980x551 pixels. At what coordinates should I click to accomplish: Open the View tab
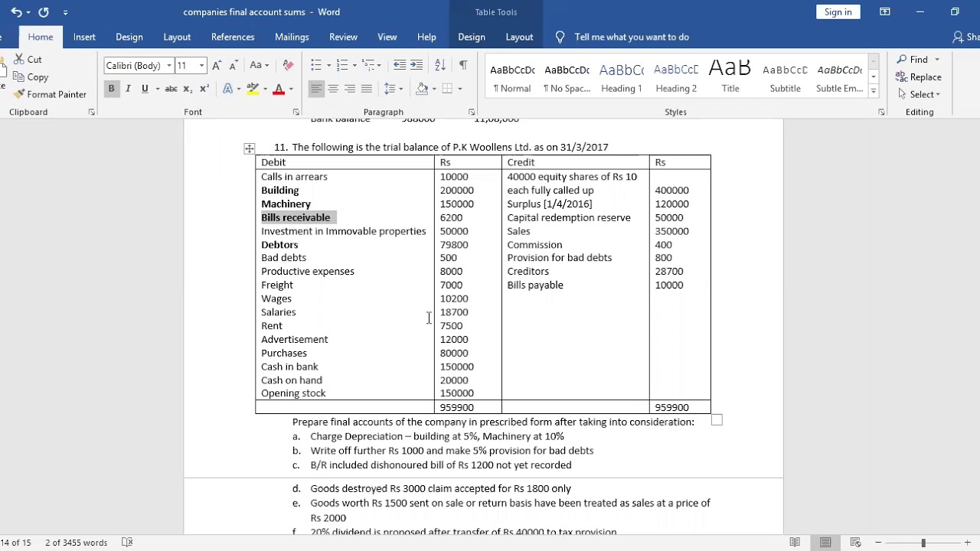coord(387,37)
